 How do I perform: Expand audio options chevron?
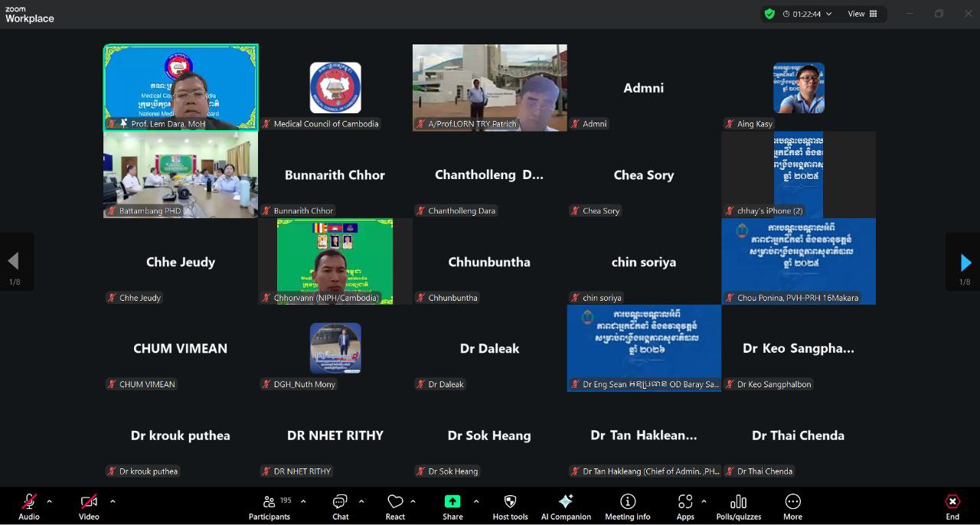(x=50, y=501)
